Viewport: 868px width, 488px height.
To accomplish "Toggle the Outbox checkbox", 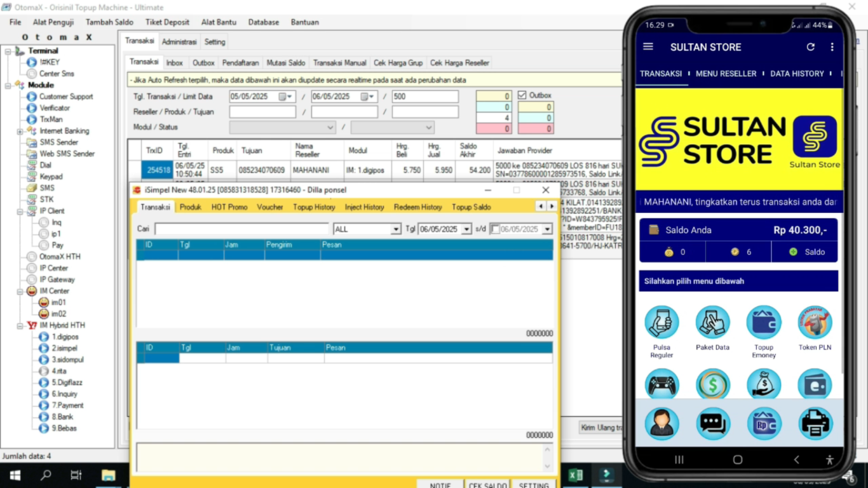I will pos(522,95).
